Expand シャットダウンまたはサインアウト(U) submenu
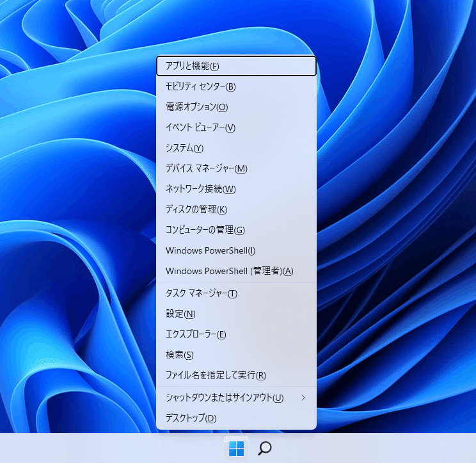Viewport: 476px width, 463px height. [236, 398]
